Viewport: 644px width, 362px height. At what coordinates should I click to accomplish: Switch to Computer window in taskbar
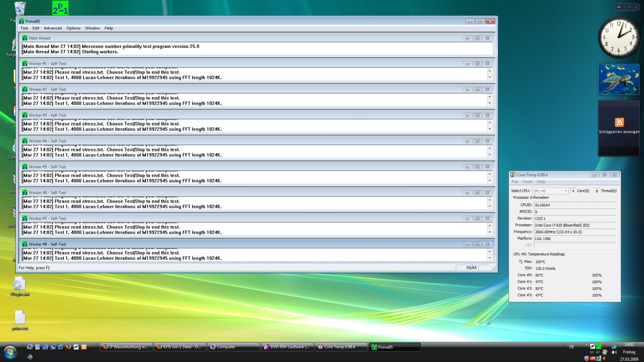coord(234,347)
